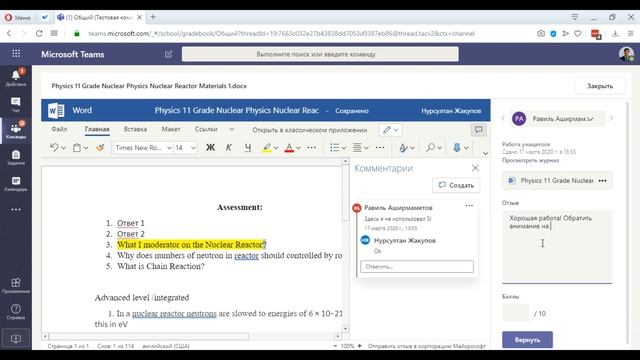Viewport: 640px width, 360px height.
Task: Expand font color dropdown arrow
Action: point(298,148)
